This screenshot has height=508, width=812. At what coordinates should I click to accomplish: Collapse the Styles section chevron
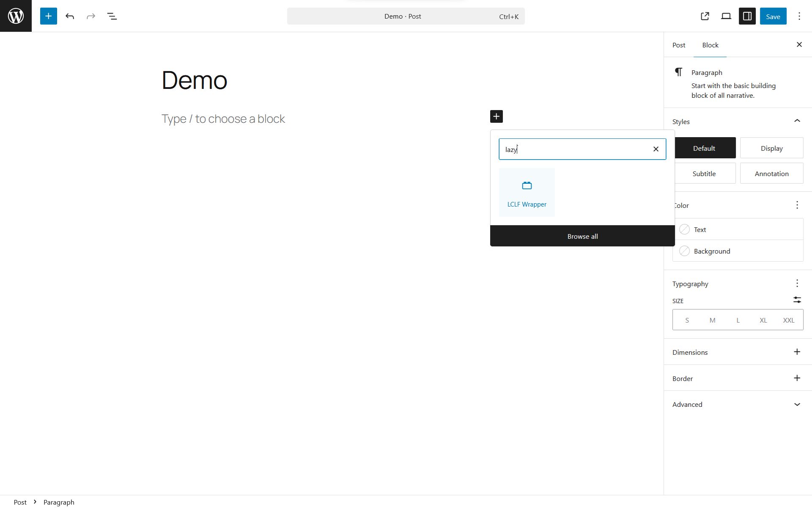click(x=797, y=121)
